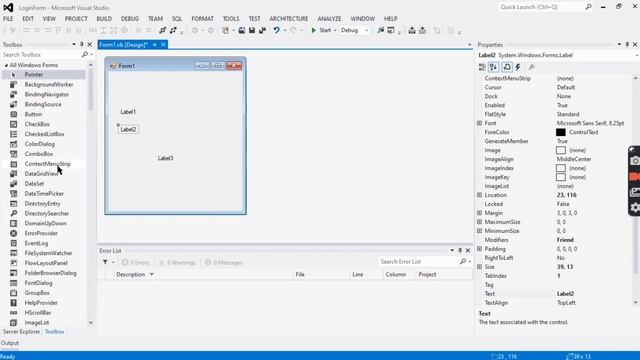The image size is (640, 360).
Task: Toggle the 0 Errors filter
Action: [136, 262]
